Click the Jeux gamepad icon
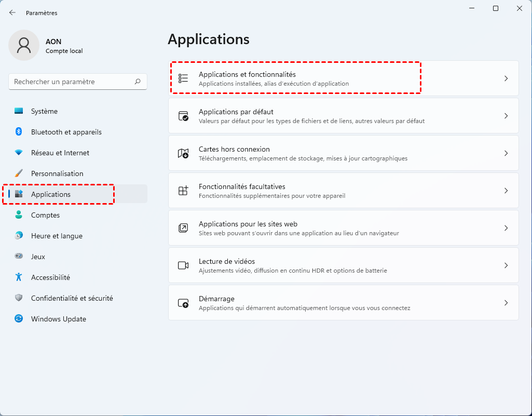Viewport: 532px width, 416px height. pyautogui.click(x=19, y=257)
